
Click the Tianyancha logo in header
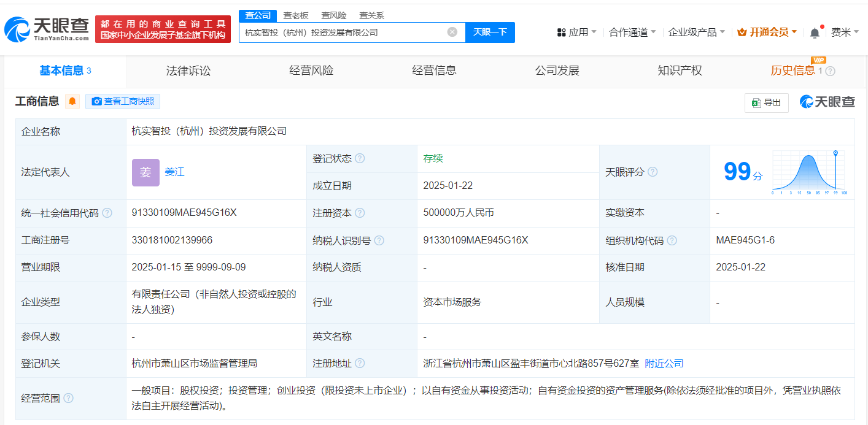tap(47, 29)
